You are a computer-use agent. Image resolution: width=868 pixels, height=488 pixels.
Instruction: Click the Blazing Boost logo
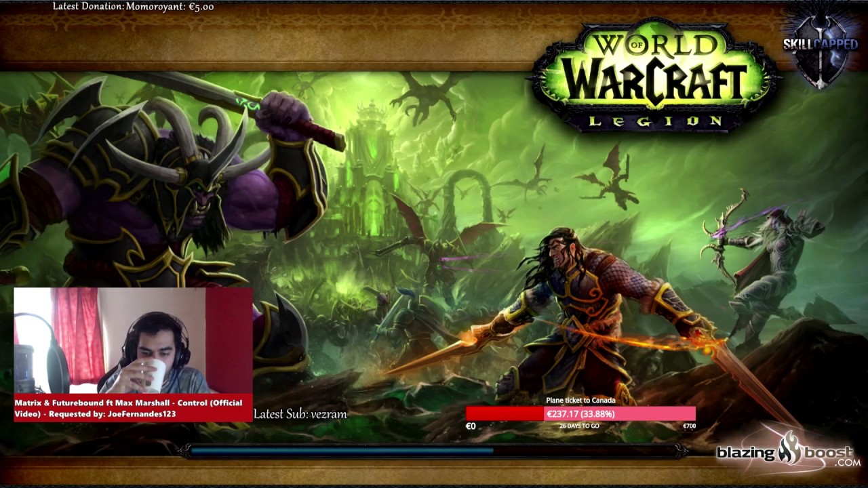coord(788,452)
